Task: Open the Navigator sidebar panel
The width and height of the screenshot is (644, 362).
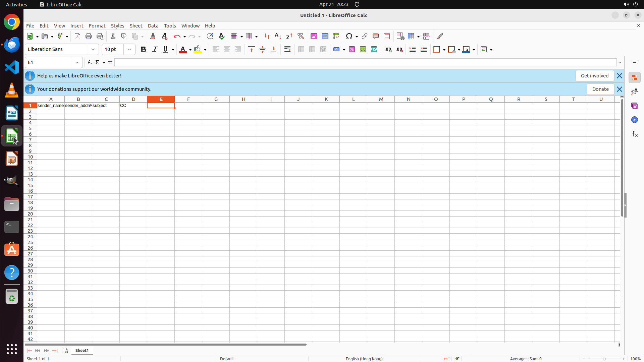Action: click(634, 120)
